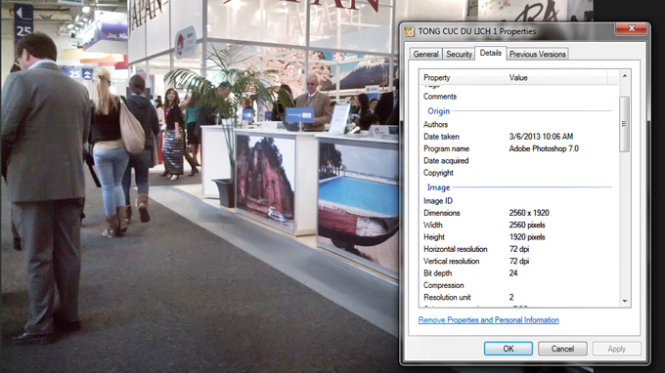Click the Bit depth value 24
The width and height of the screenshot is (665, 373).
point(513,273)
